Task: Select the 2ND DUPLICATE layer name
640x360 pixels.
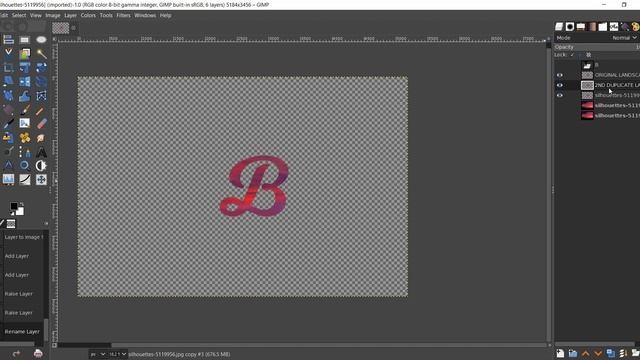Action: click(617, 85)
